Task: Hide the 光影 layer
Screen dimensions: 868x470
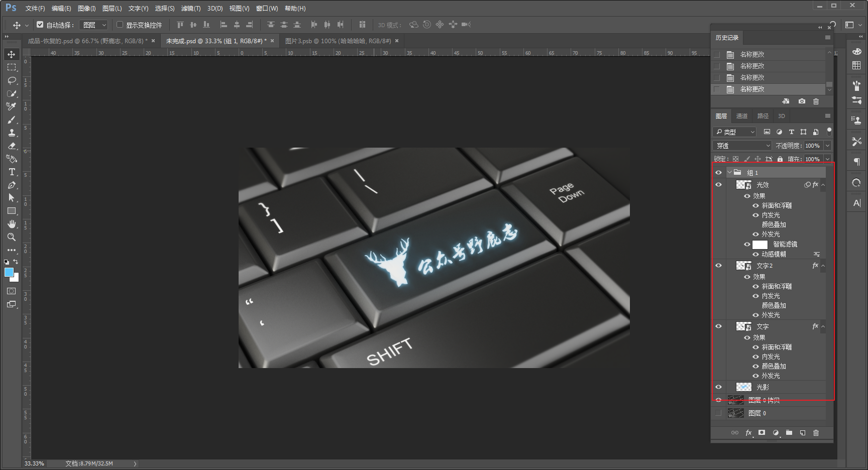Action: point(718,387)
